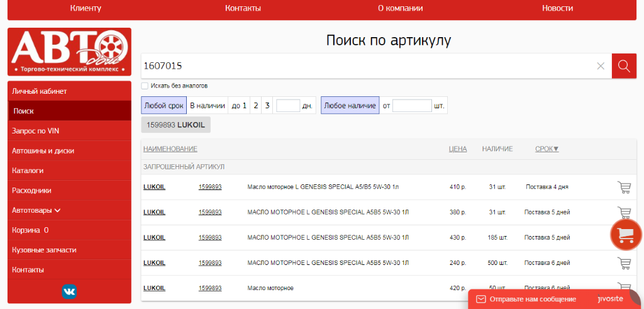Click the '380 р.' price

click(458, 213)
